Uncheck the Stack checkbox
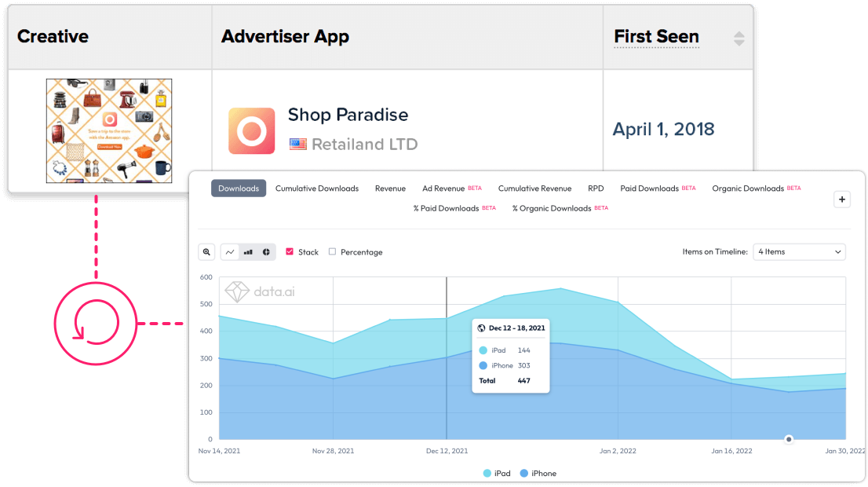 coord(290,252)
